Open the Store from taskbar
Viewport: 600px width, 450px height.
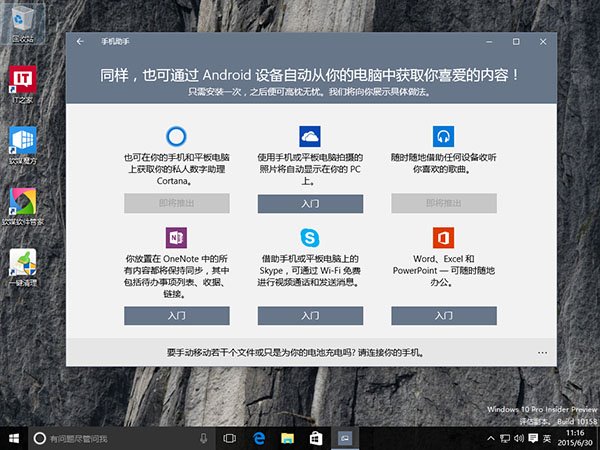(316, 439)
